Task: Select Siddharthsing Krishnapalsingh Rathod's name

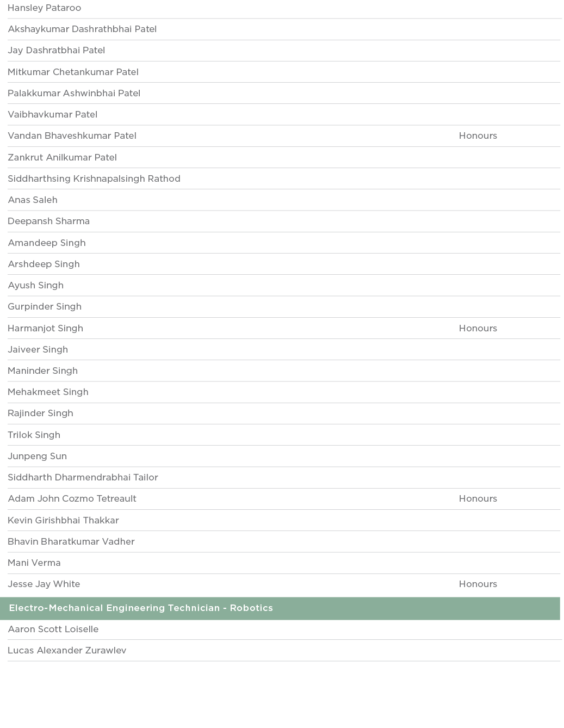Action: pos(94,178)
